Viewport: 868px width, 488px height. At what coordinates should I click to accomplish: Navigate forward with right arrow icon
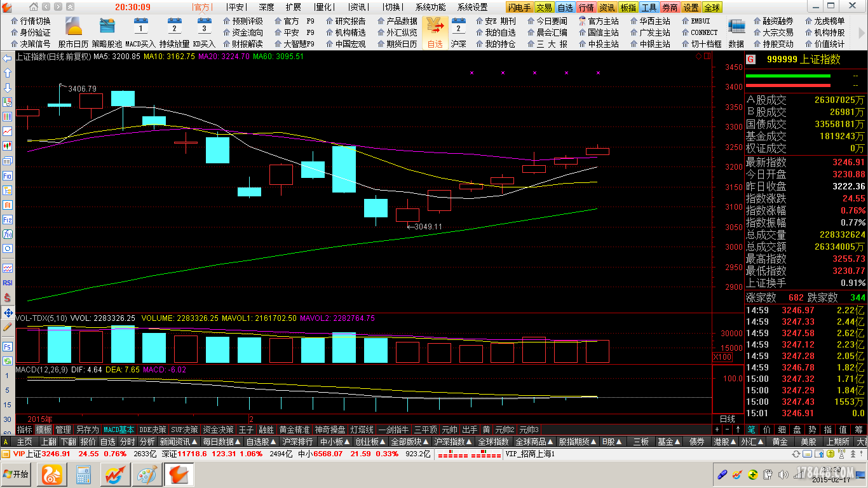click(x=58, y=7)
